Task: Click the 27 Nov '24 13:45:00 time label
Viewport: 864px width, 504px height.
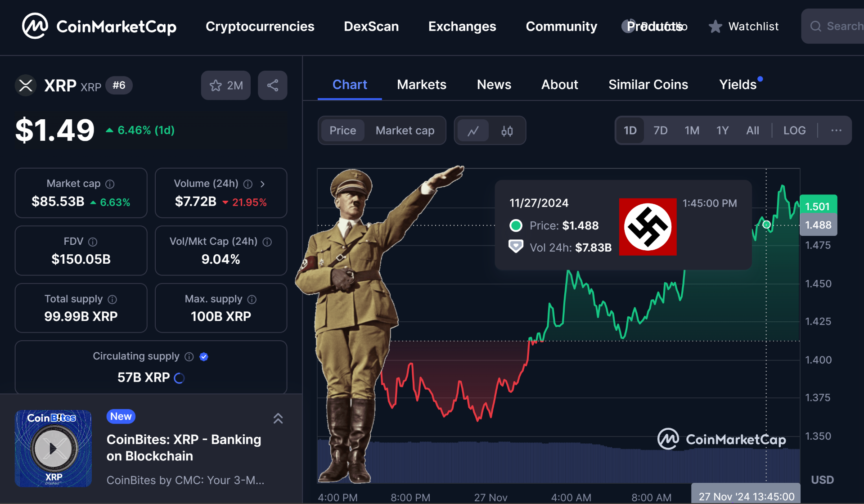Action: [x=746, y=496]
